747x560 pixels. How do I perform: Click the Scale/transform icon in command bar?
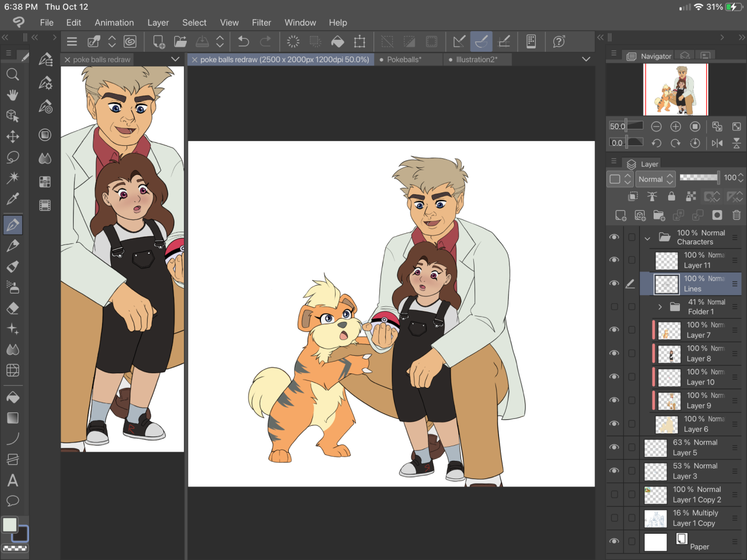click(359, 41)
